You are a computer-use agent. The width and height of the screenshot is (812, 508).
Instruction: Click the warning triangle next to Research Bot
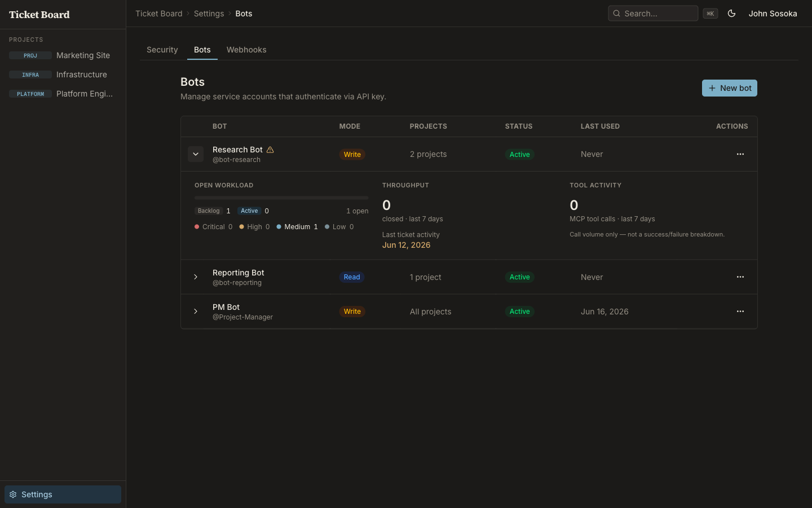click(270, 150)
